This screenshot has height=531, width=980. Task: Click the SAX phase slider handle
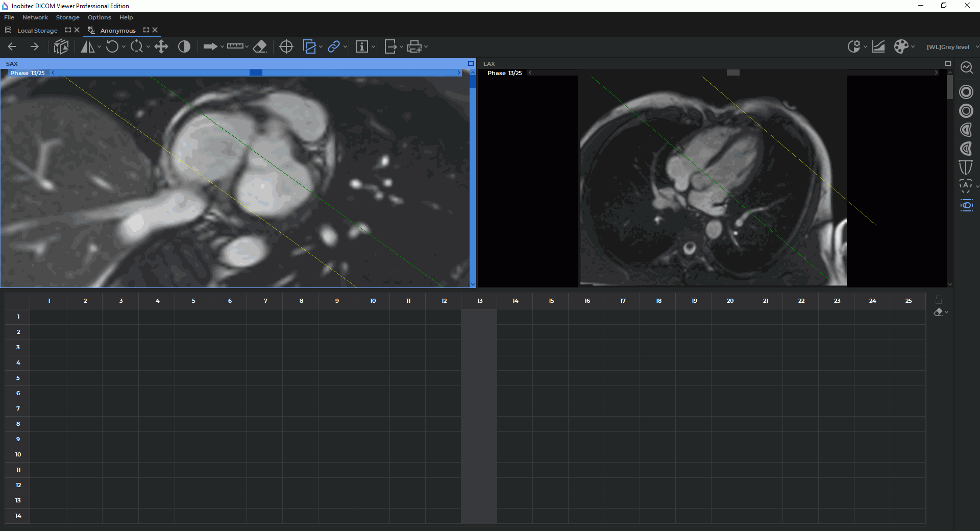point(256,73)
